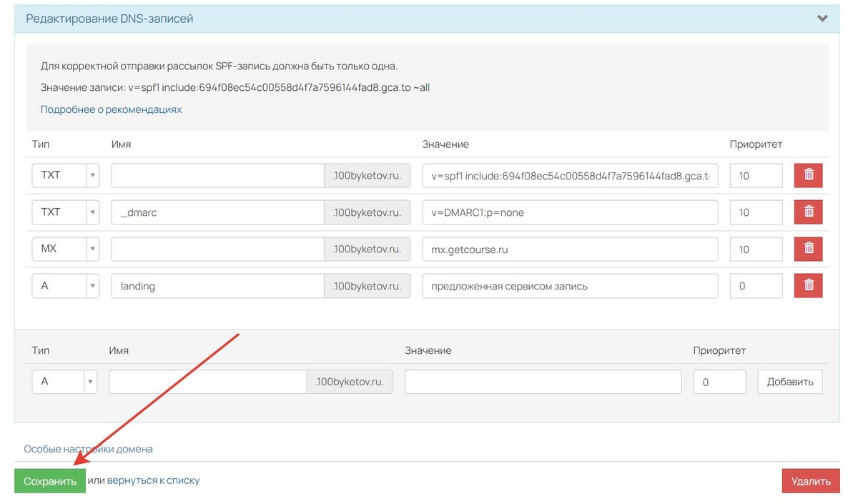Focus the priority field in new record form
Image resolution: width=858 pixels, height=504 pixels.
click(x=720, y=382)
